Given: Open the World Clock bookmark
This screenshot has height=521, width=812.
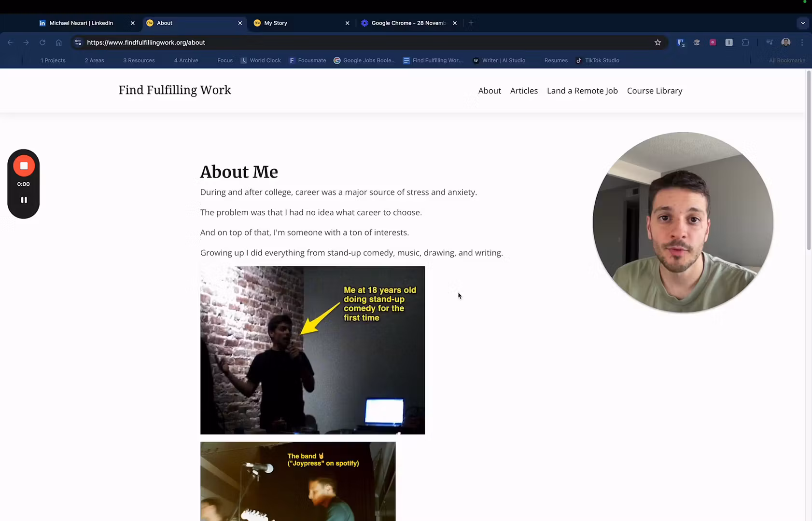Looking at the screenshot, I should pyautogui.click(x=261, y=60).
